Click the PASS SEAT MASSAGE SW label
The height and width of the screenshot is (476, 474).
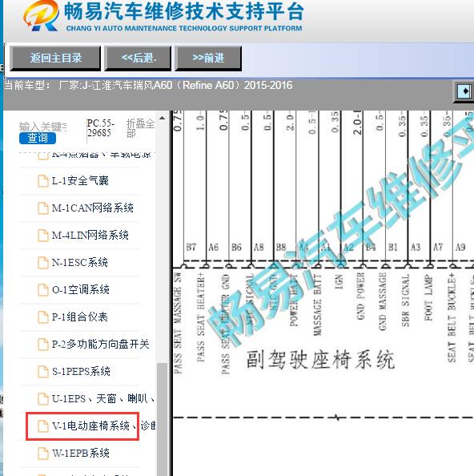(178, 322)
